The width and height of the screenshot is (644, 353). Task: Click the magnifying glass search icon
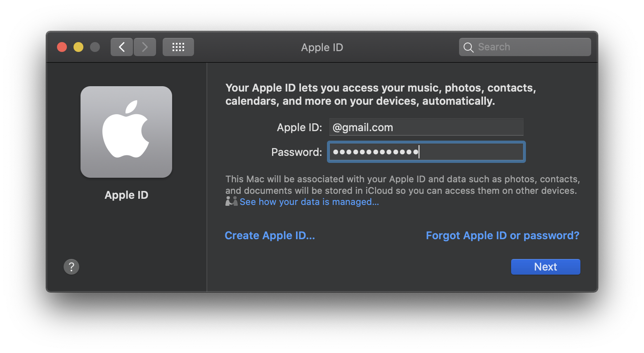point(469,47)
